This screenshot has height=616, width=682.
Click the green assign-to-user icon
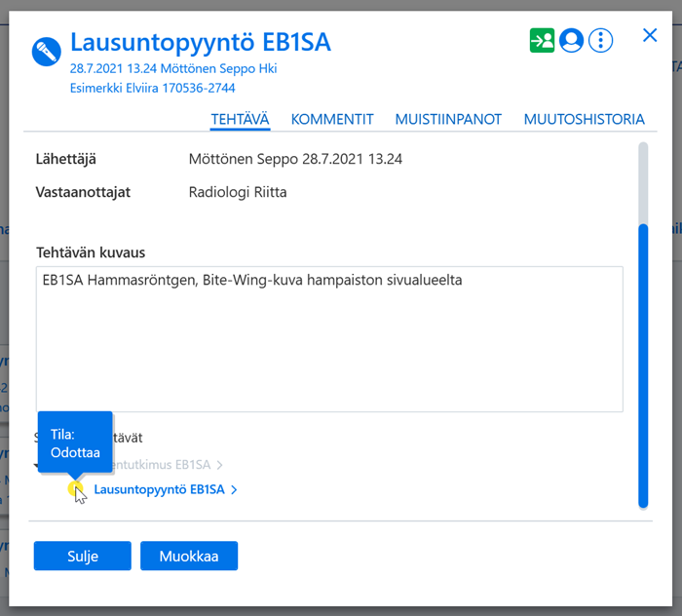pos(542,41)
